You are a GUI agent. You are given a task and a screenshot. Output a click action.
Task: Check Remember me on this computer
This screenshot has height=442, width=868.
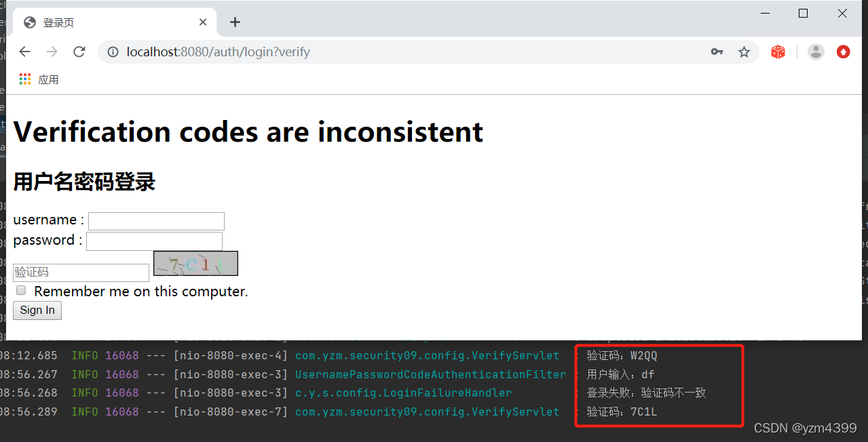(21, 291)
